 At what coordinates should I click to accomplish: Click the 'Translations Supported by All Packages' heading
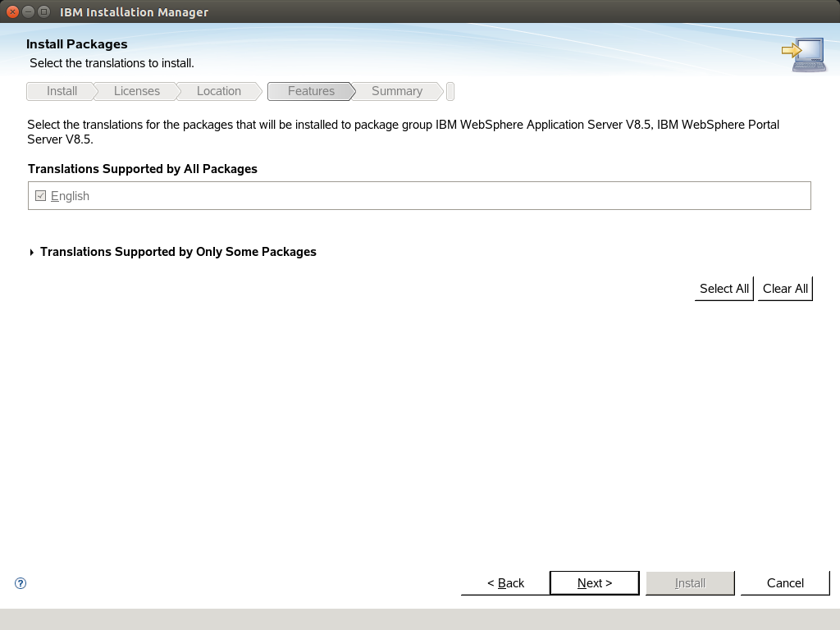[x=143, y=169]
